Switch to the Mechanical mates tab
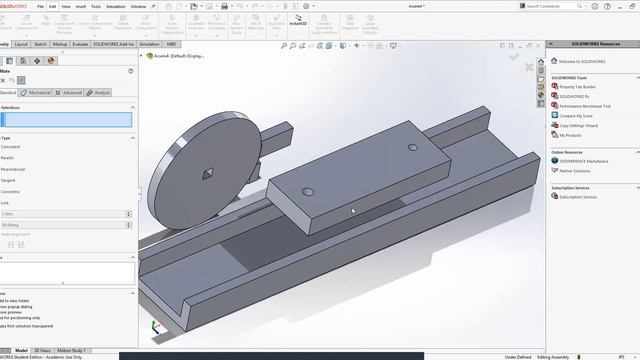Image resolution: width=640 pixels, height=360 pixels. click(36, 93)
